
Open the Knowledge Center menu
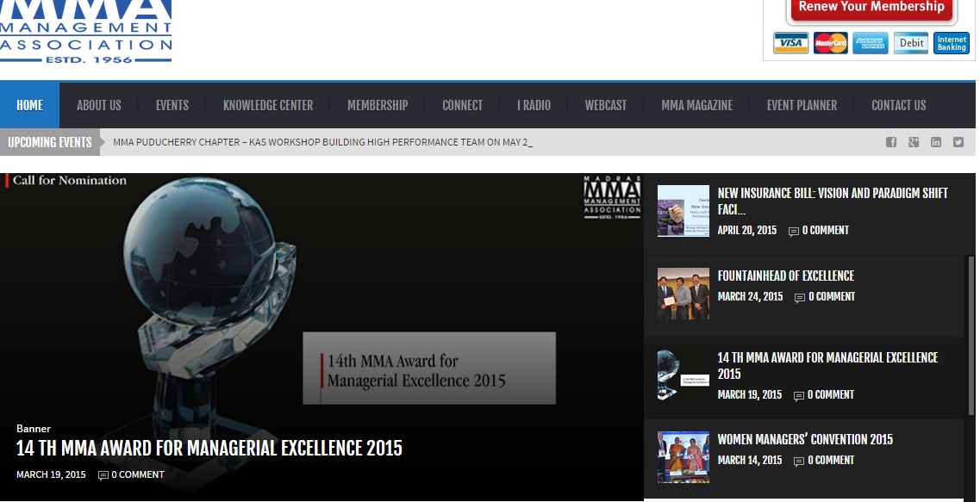point(268,105)
